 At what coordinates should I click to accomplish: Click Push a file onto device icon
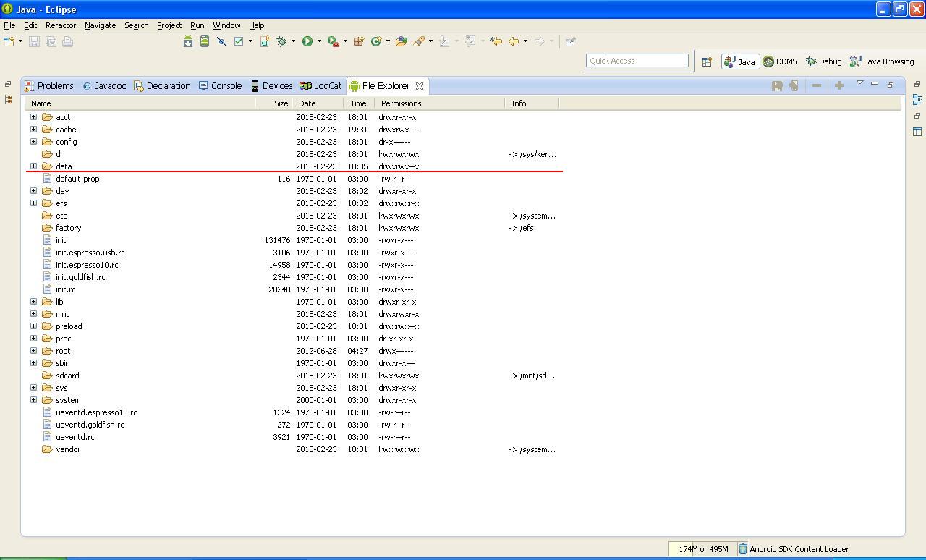pos(794,85)
